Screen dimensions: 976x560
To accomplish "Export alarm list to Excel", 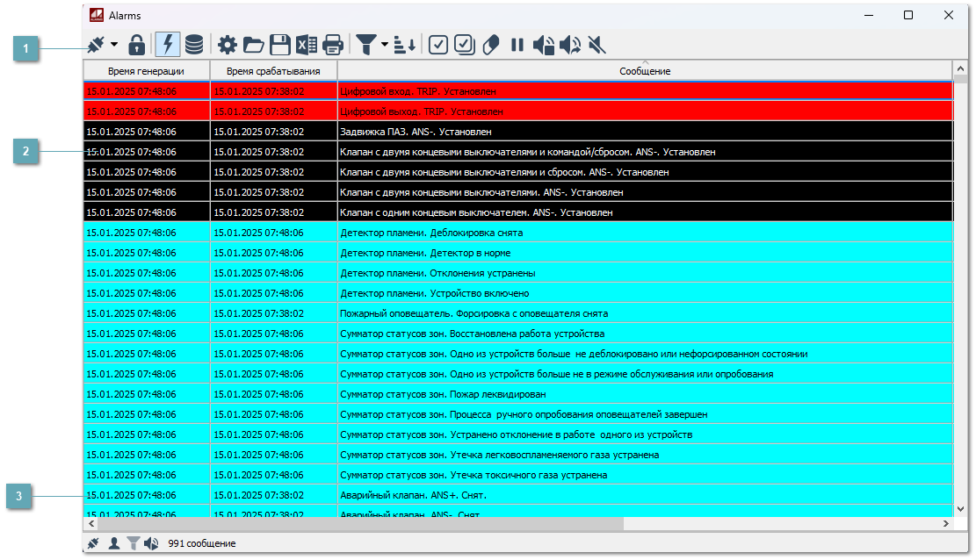I will pos(306,44).
